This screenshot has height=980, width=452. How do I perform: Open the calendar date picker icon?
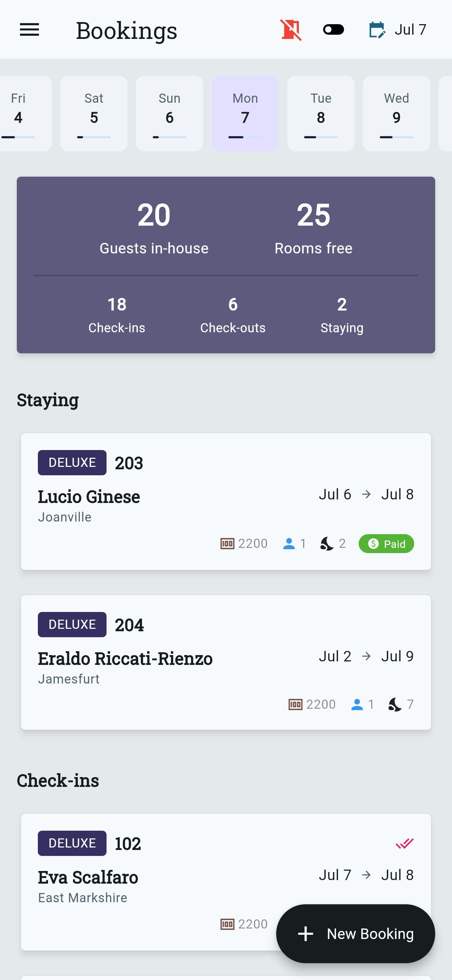(x=377, y=30)
